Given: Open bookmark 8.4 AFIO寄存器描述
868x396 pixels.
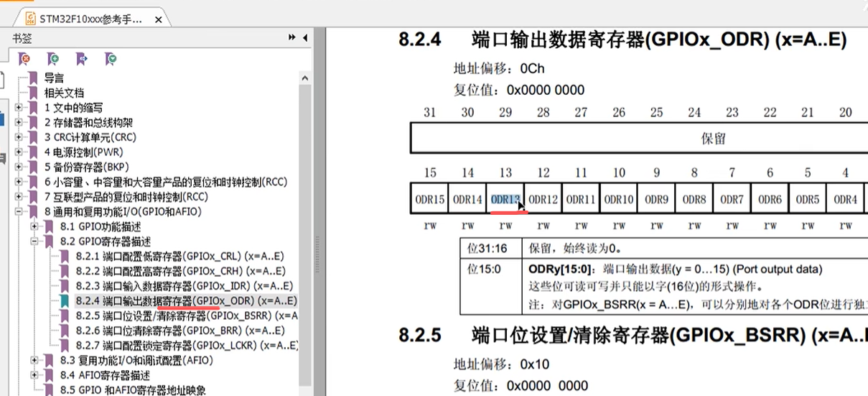Looking at the screenshot, I should 105,375.
